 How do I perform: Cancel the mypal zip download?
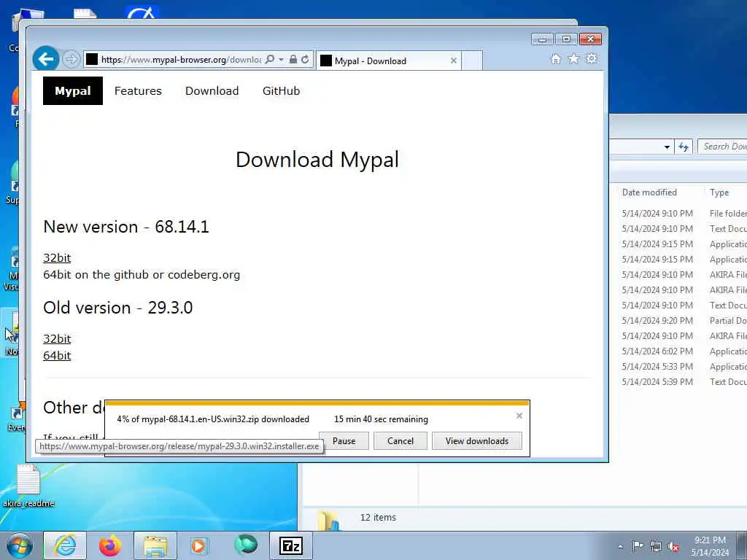pos(400,441)
